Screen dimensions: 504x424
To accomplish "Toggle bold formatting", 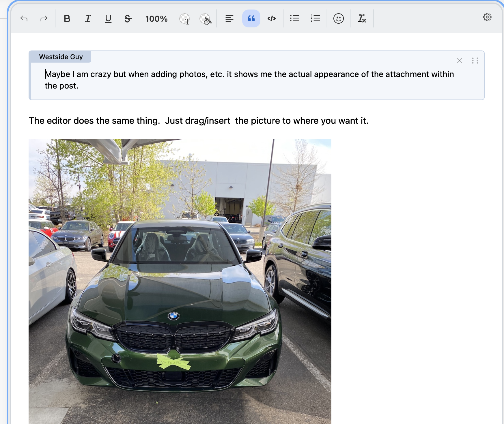I will (x=67, y=19).
